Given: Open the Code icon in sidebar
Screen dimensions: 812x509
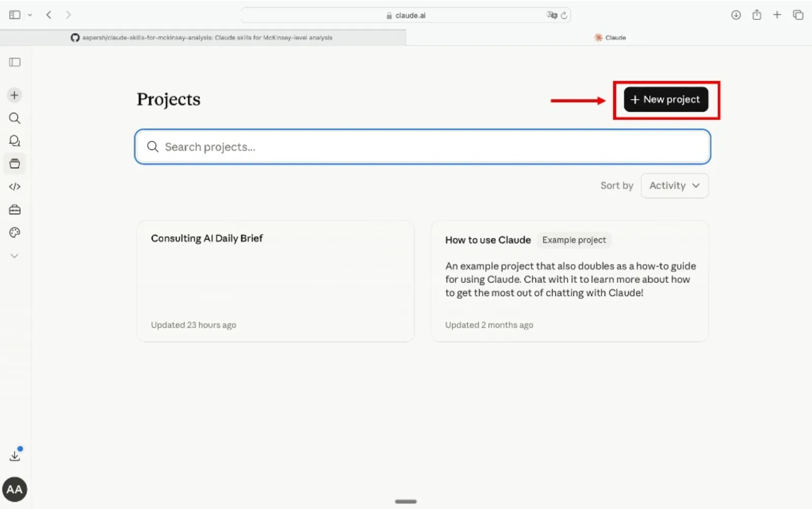Looking at the screenshot, I should (15, 186).
